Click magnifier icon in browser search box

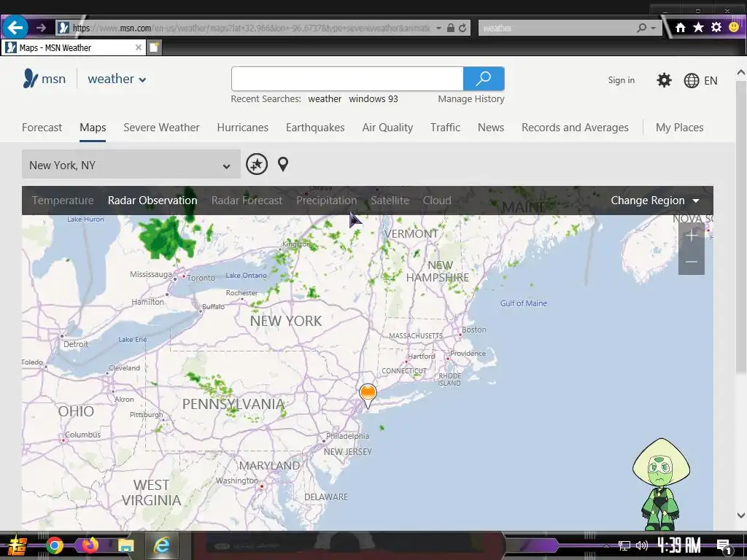tap(642, 28)
